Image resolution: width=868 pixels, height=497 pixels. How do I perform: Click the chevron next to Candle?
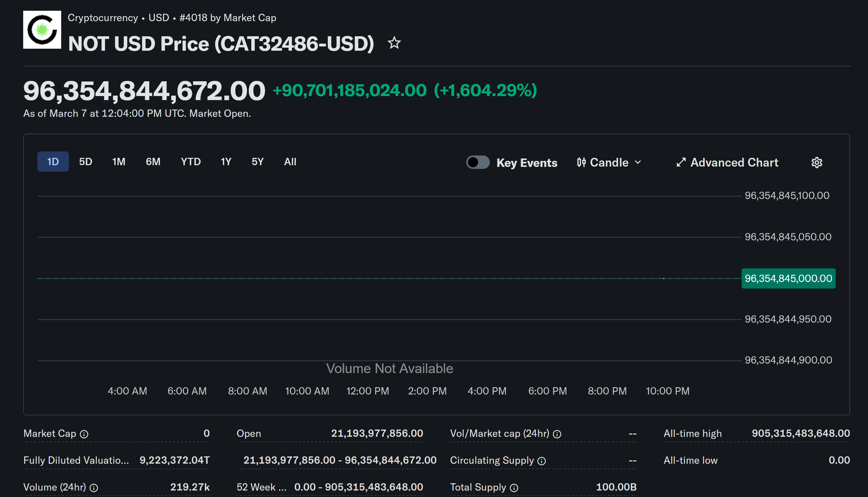tap(637, 163)
